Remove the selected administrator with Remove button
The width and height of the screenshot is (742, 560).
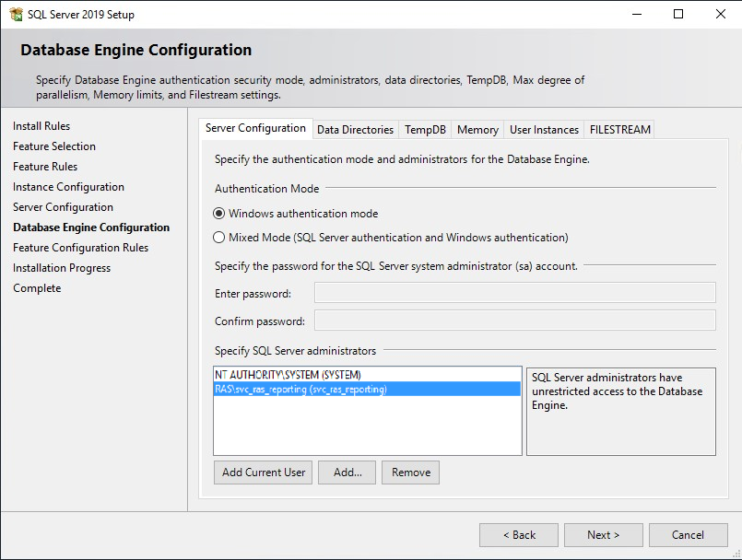410,472
